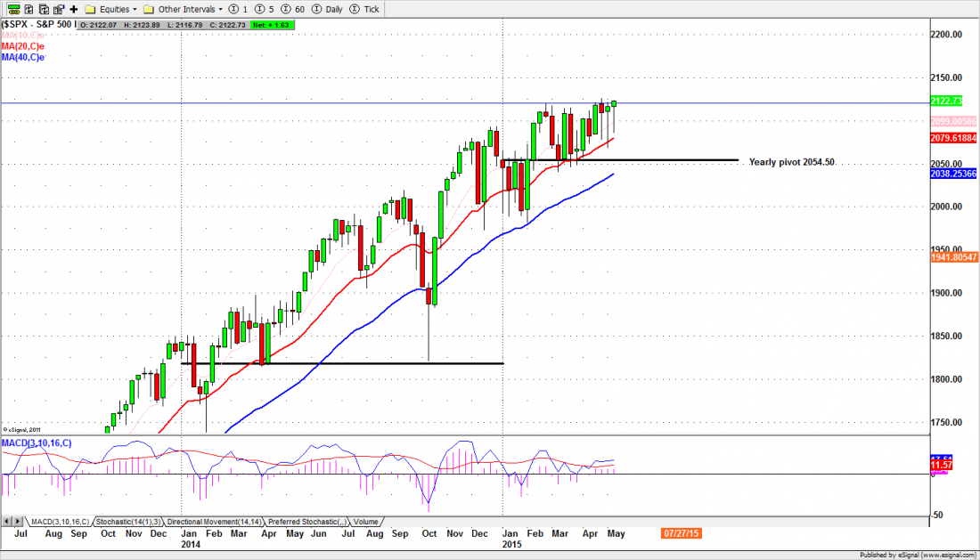
Task: Click the green chart icon in the toolbar
Action: (15, 8)
